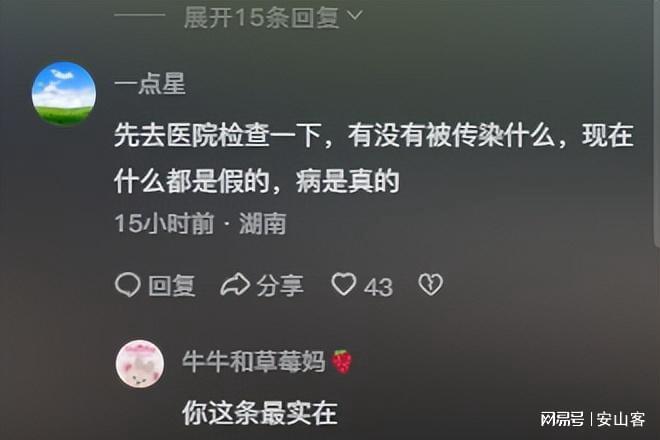Click the chevron beside 展开15条回复
The height and width of the screenshot is (440, 660).
pyautogui.click(x=355, y=16)
